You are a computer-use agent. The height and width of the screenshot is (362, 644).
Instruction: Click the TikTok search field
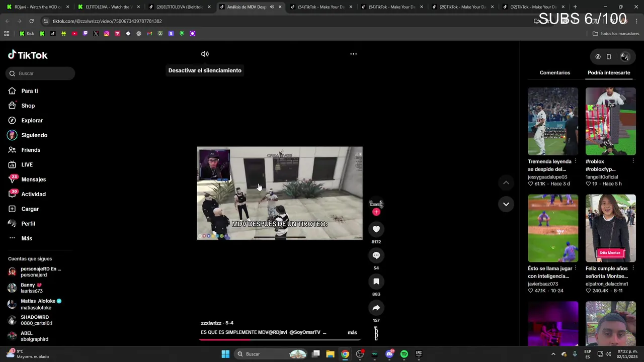pos(40,73)
